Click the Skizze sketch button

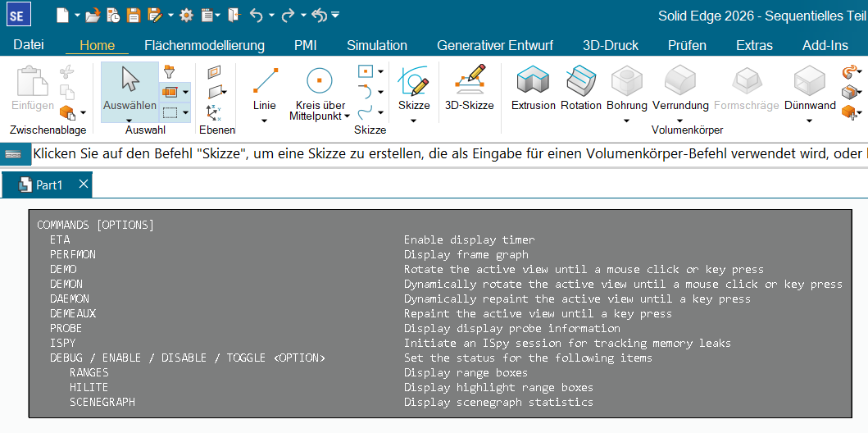pyautogui.click(x=414, y=89)
